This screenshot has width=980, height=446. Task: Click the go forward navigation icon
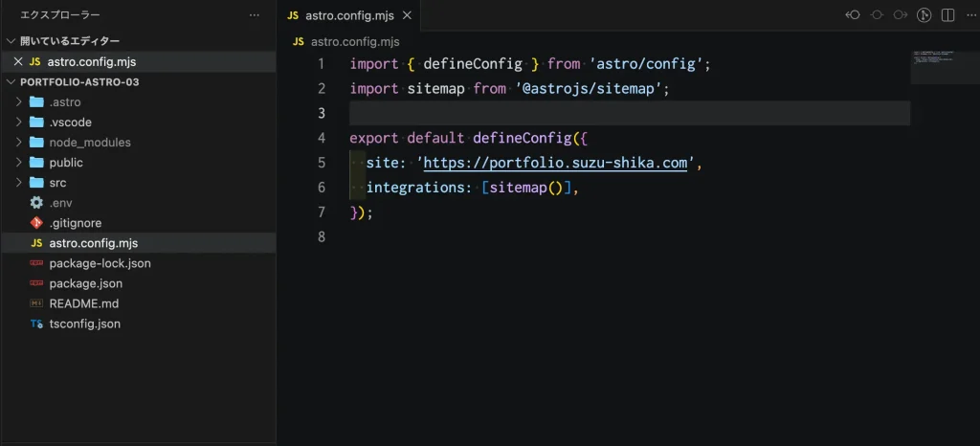(901, 15)
